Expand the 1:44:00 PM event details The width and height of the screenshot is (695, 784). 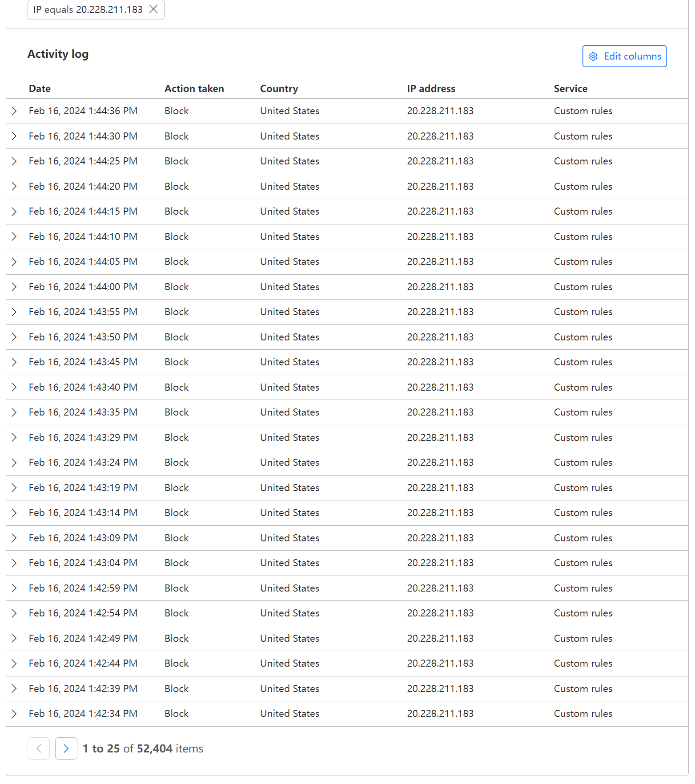14,287
